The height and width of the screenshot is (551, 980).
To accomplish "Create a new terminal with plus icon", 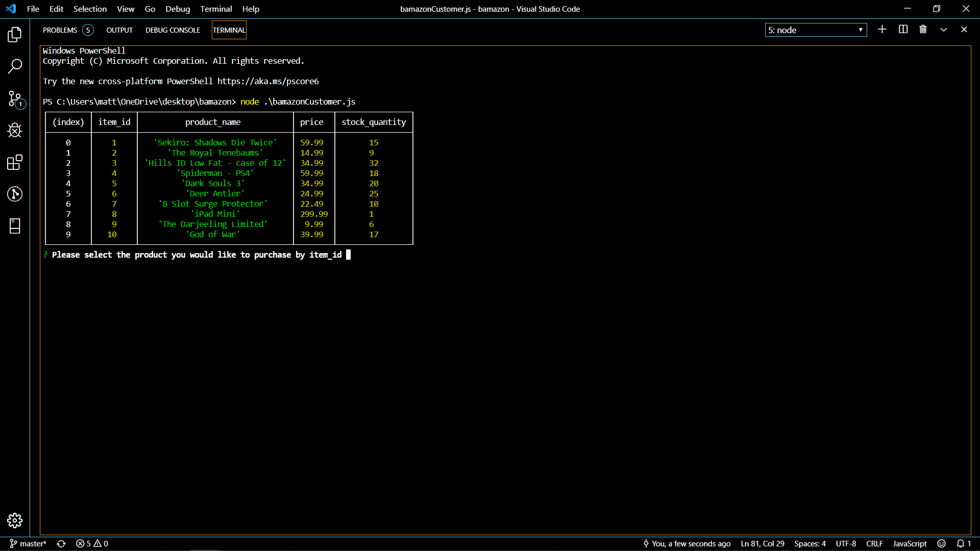I will click(x=882, y=30).
